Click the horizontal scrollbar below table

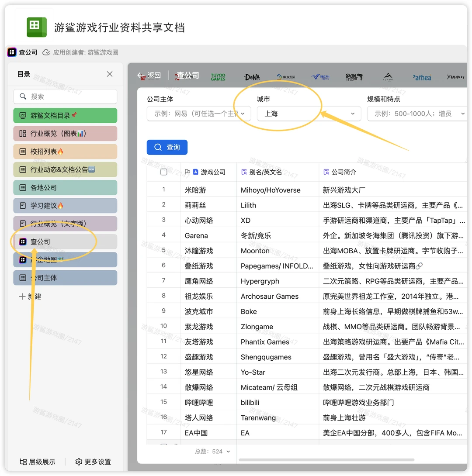(326, 459)
